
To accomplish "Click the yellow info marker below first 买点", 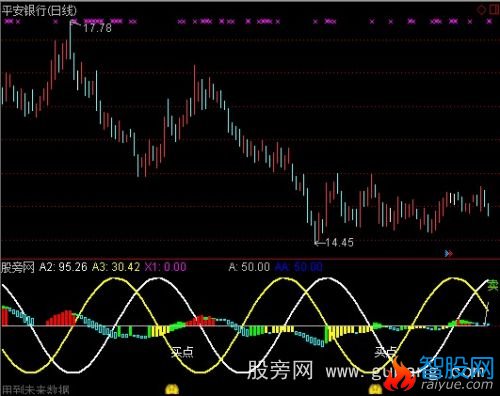I will (x=172, y=389).
